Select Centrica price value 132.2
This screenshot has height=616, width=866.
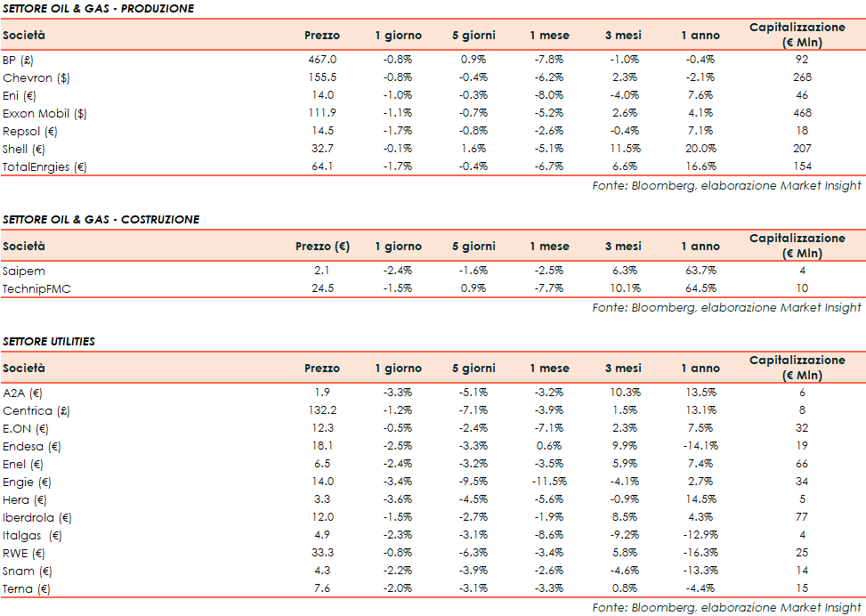(x=321, y=410)
